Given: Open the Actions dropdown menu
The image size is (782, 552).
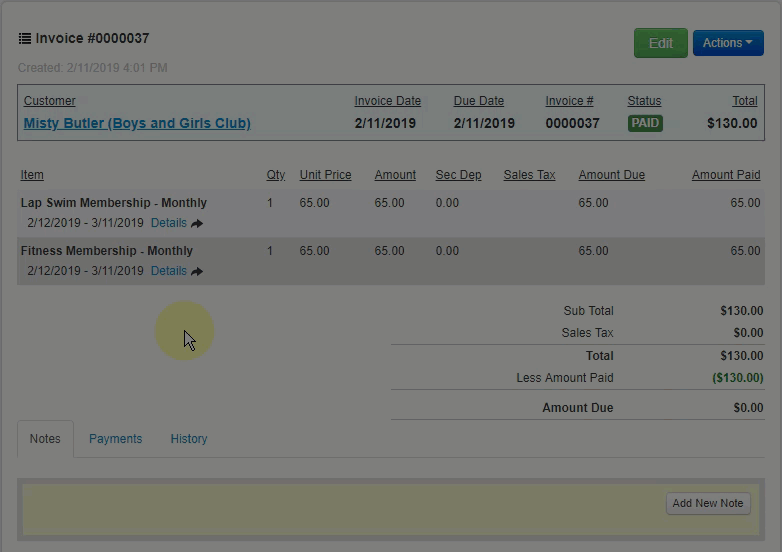Looking at the screenshot, I should tap(727, 43).
